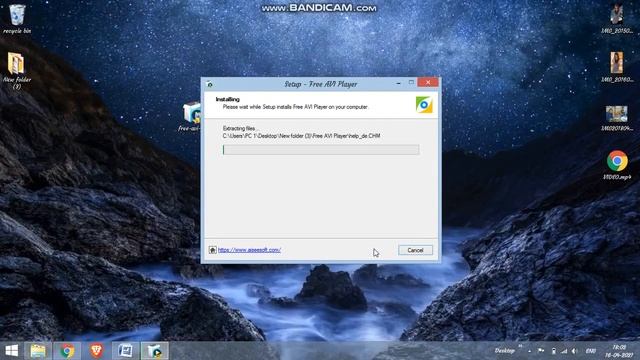Click the Desktop toolbar label in taskbar

pyautogui.click(x=504, y=351)
